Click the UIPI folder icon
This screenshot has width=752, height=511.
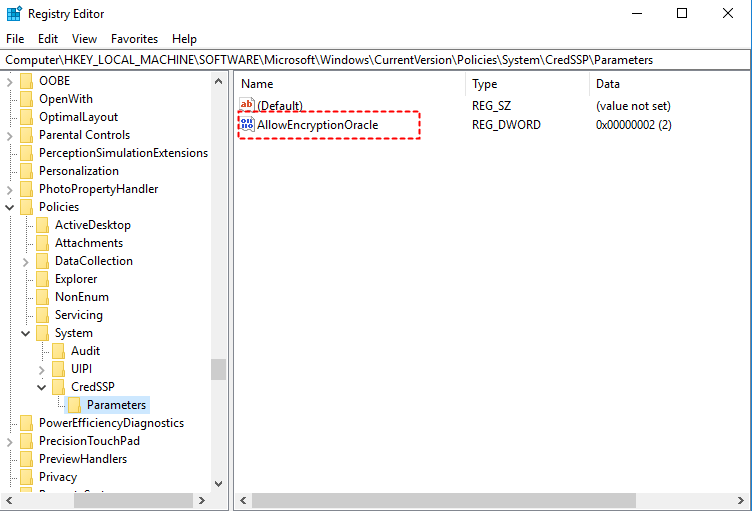tap(59, 369)
